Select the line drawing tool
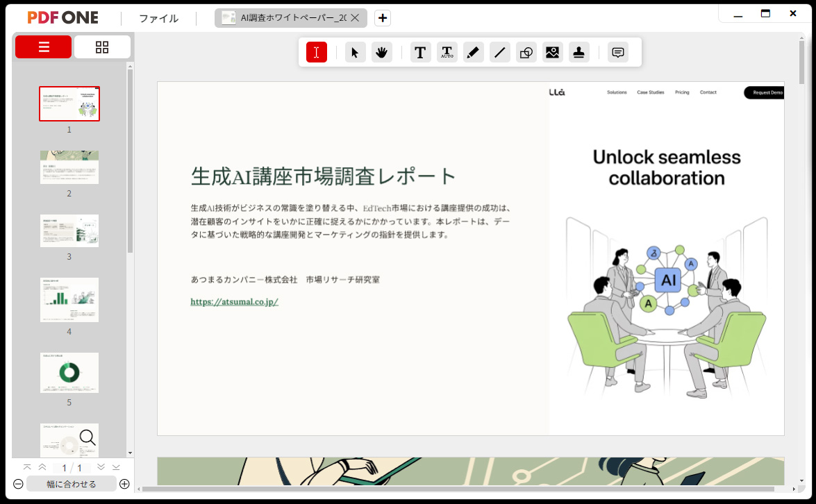 coord(499,52)
